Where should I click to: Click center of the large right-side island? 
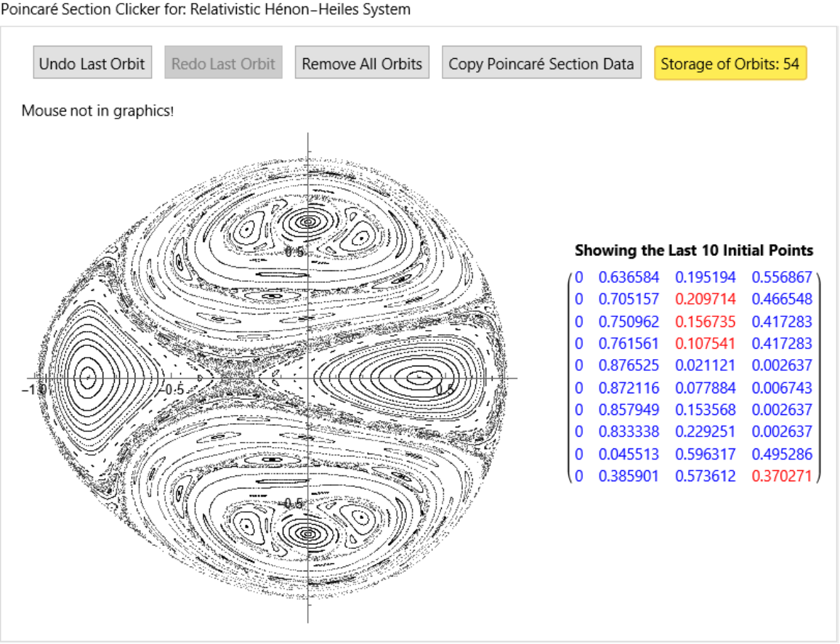[418, 377]
